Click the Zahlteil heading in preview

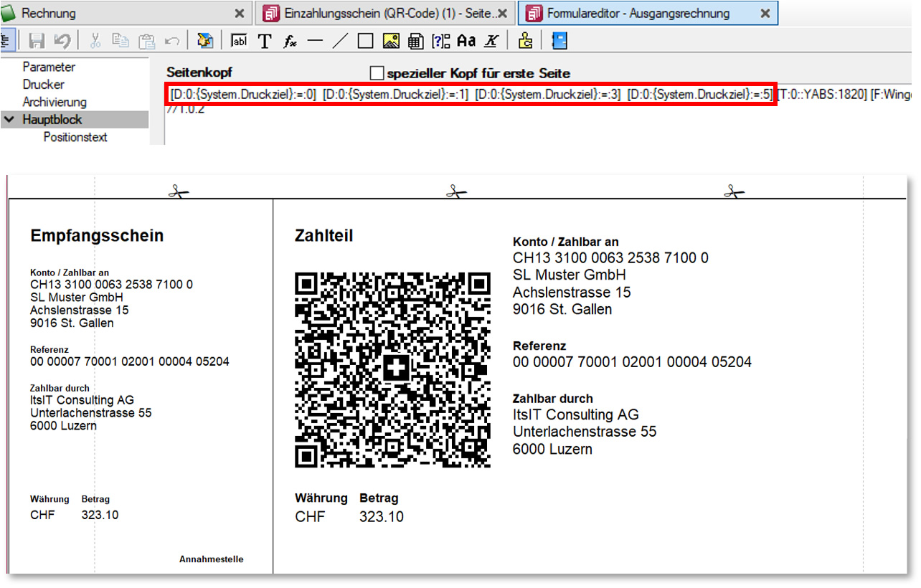point(324,235)
